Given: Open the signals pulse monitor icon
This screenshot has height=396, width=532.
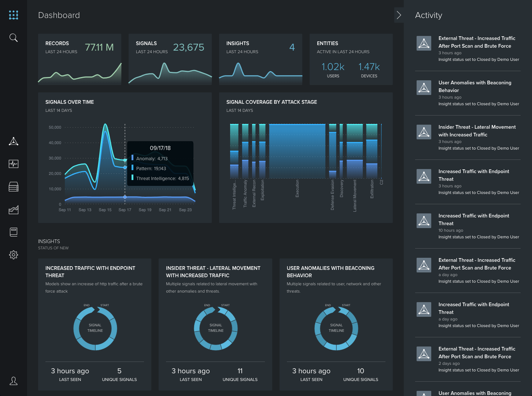Looking at the screenshot, I should (x=14, y=164).
